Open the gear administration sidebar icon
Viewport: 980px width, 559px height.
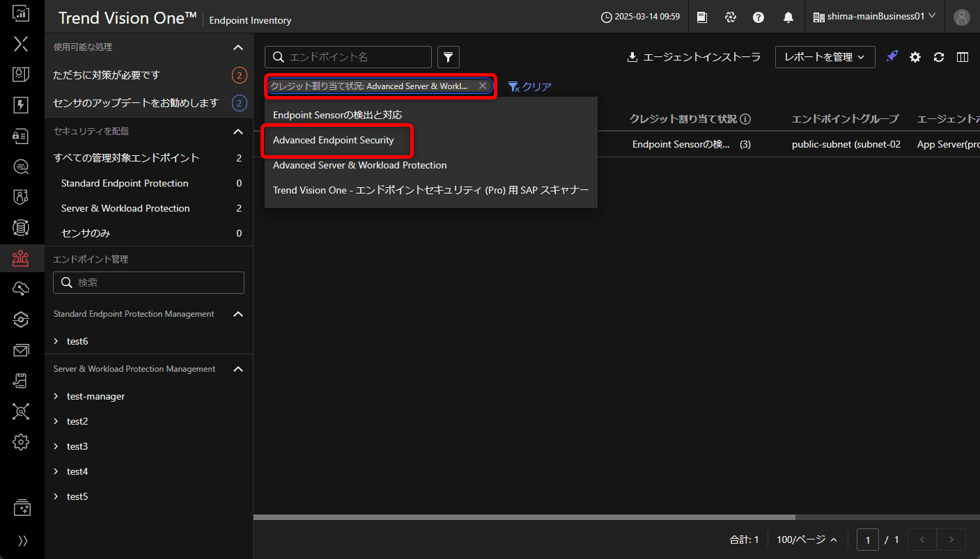(x=22, y=442)
